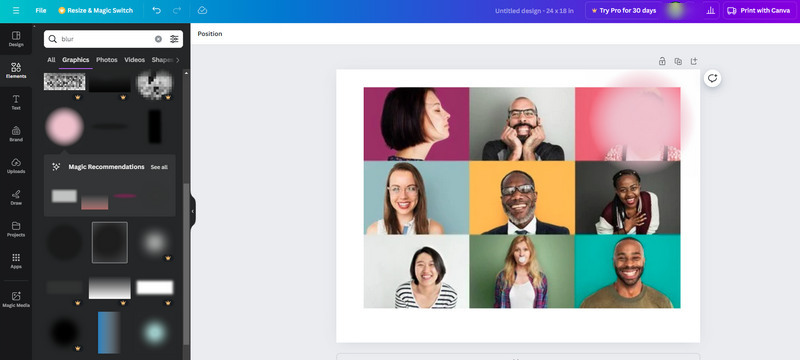The image size is (800, 360).
Task: Open Print with Canva
Action: pos(758,10)
